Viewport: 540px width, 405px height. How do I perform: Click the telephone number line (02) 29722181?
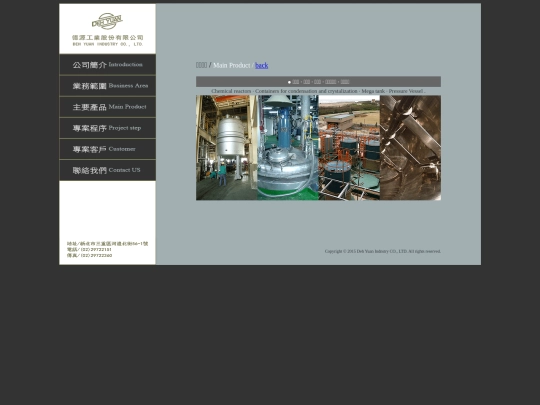point(89,249)
